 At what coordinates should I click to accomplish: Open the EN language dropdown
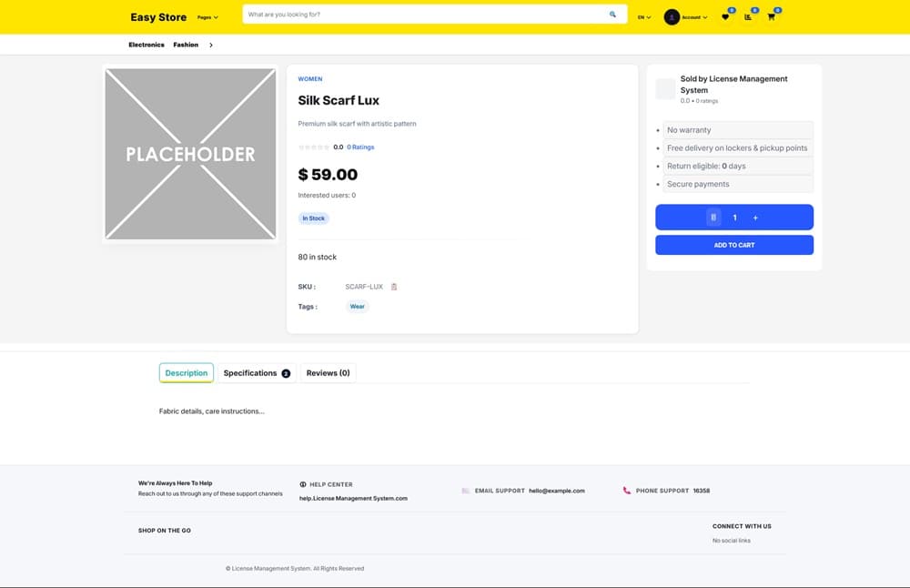tap(643, 17)
